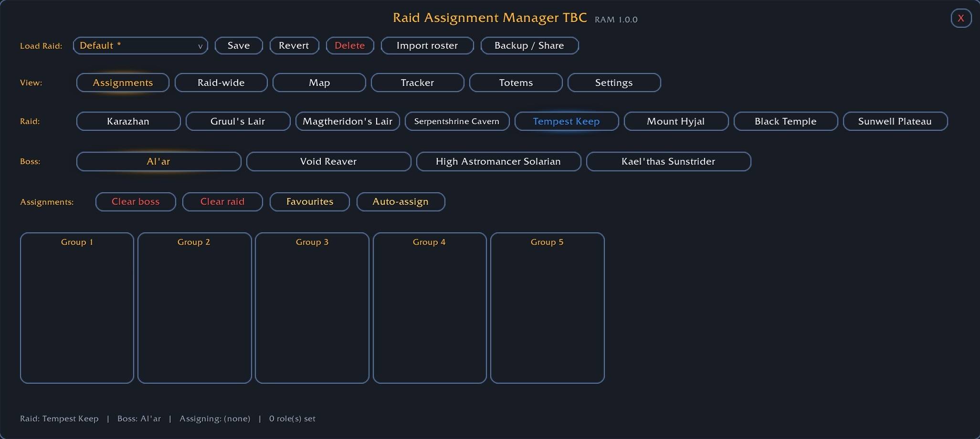Open the Map view
The height and width of the screenshot is (439, 980).
319,83
